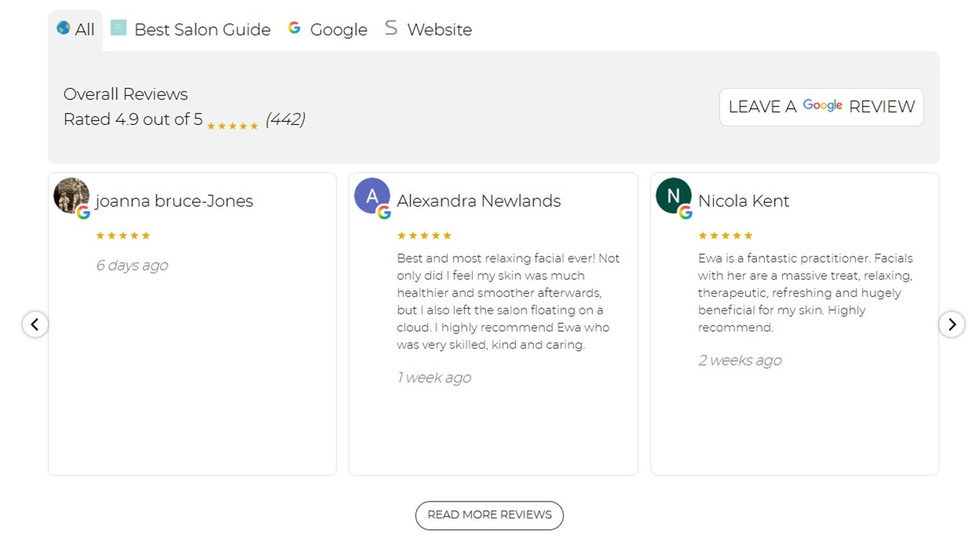This screenshot has height=542, width=980.
Task: Click Nicola Kent's reviewer name
Action: [x=744, y=201]
